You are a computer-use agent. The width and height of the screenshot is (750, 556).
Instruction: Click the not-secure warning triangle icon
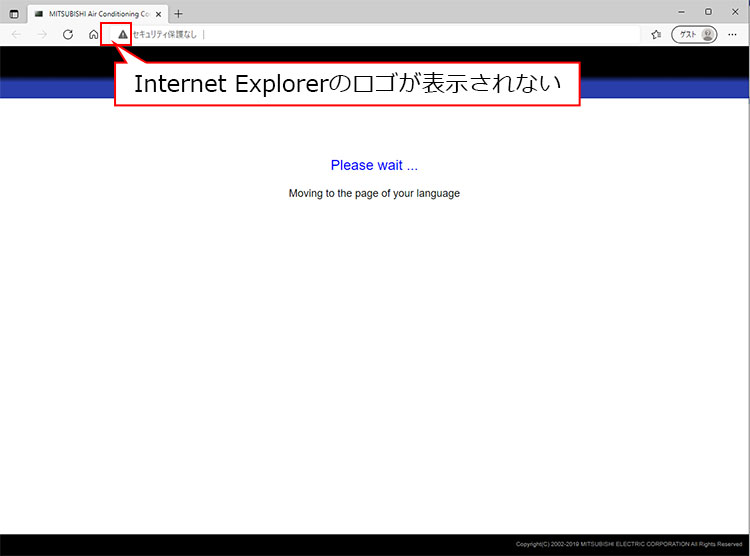point(123,34)
